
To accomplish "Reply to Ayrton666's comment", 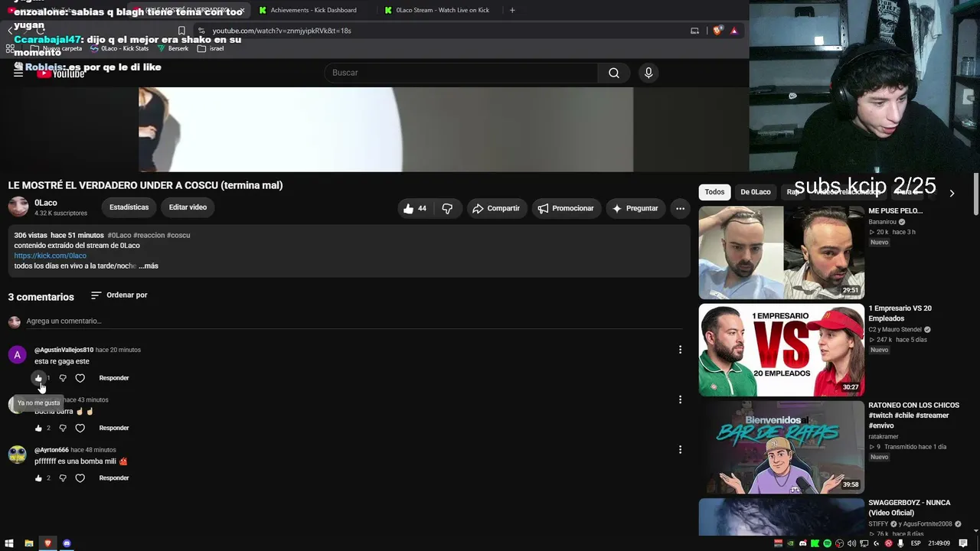I will (114, 478).
